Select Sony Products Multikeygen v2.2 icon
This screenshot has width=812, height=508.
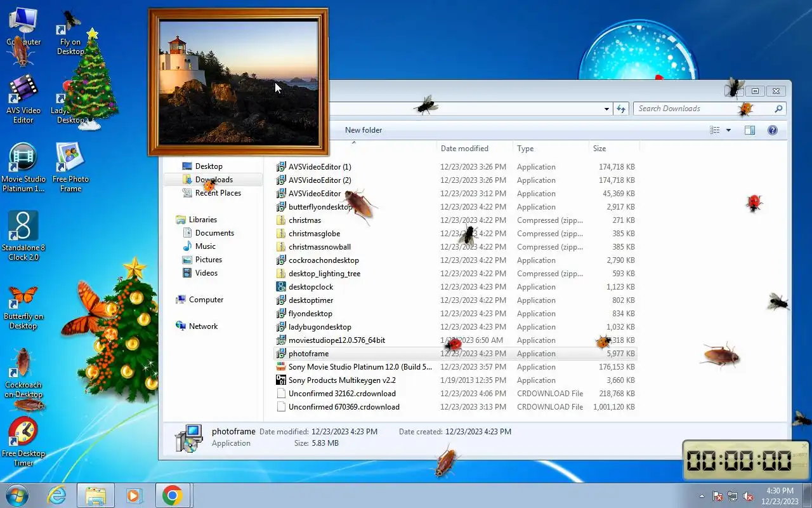coord(281,380)
